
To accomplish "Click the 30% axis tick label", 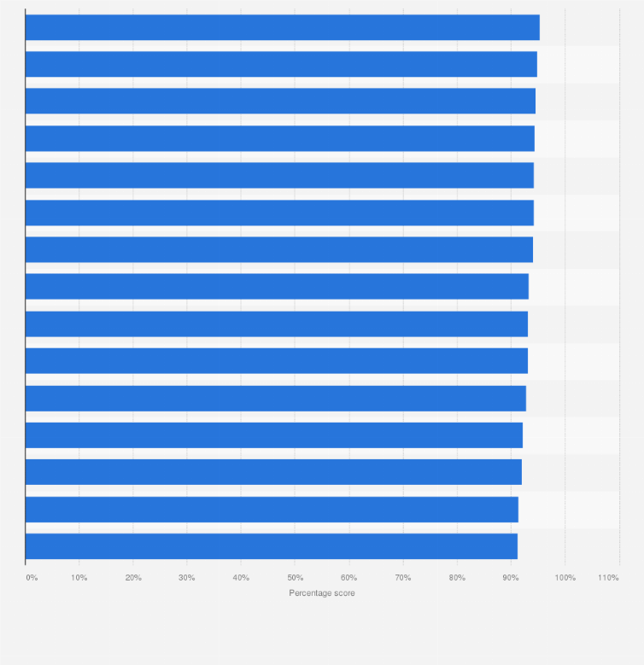I will pos(187,578).
